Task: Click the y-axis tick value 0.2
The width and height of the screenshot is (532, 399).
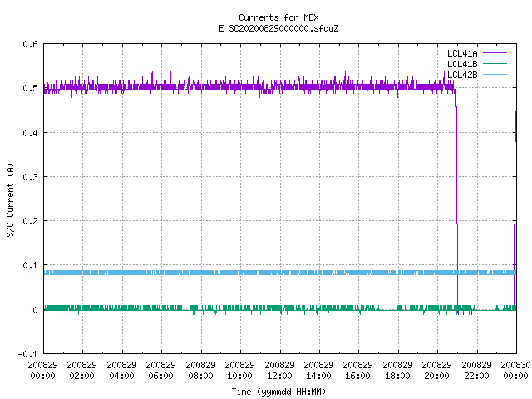Action: point(30,221)
